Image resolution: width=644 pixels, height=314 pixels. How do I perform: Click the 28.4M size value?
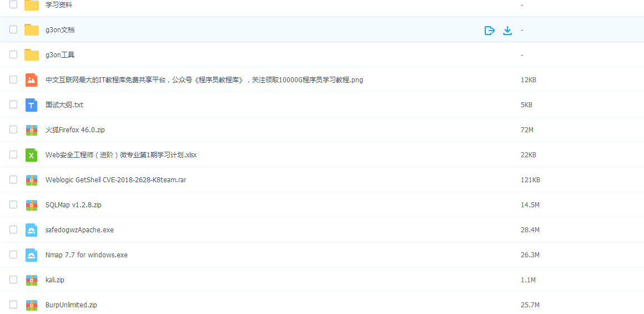(x=530, y=230)
